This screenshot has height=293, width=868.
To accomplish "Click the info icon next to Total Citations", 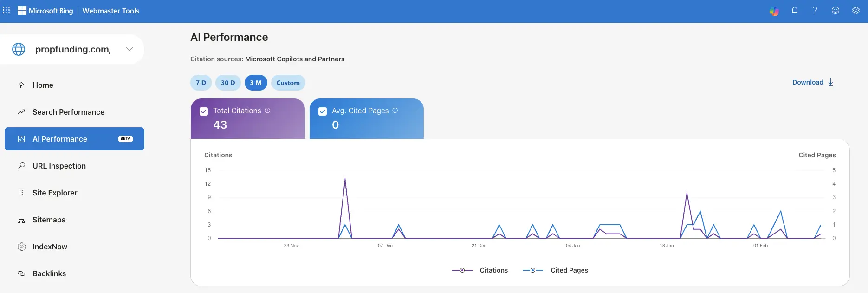I will click(x=267, y=111).
